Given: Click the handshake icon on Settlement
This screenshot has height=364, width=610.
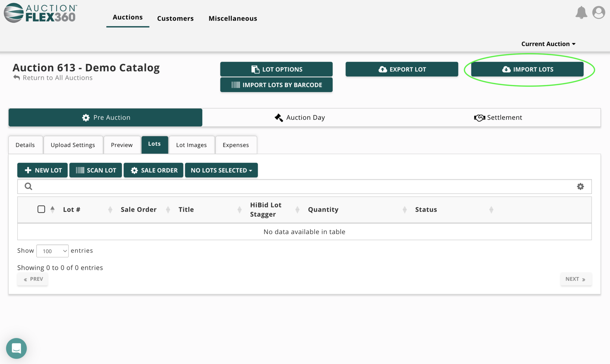Looking at the screenshot, I should [479, 117].
